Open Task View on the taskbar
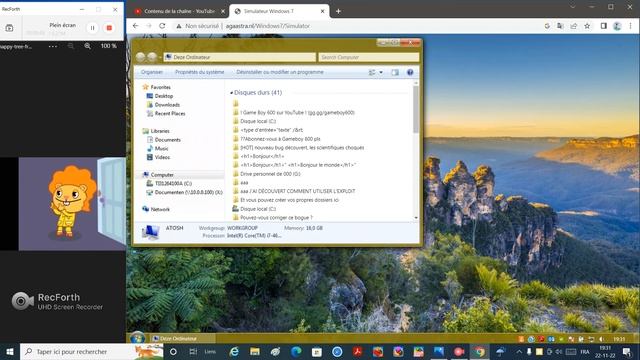The image size is (640, 360). pyautogui.click(x=193, y=351)
